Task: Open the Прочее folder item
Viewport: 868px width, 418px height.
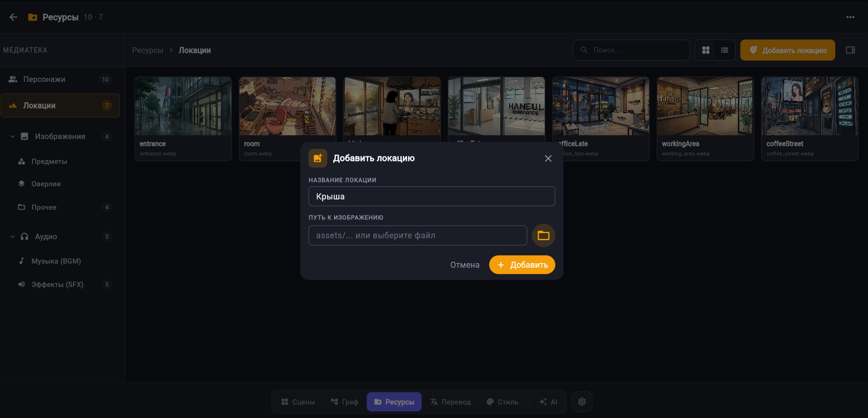Action: tap(60, 207)
